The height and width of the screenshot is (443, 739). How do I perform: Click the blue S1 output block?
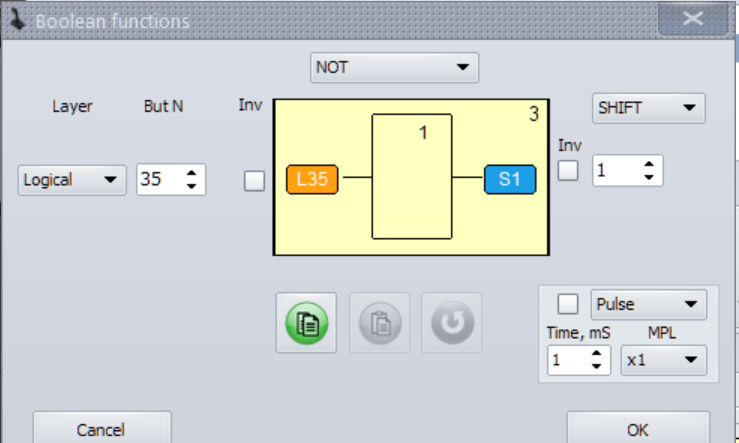click(509, 180)
